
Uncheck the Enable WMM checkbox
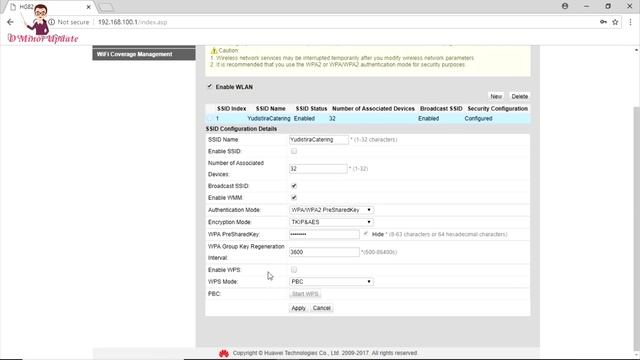[294, 198]
